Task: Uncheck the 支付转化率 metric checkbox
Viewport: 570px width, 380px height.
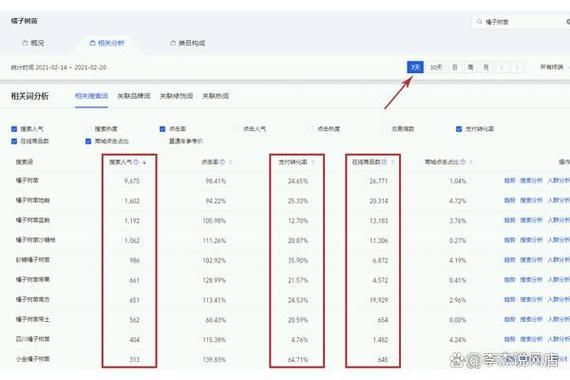Action: tap(459, 129)
